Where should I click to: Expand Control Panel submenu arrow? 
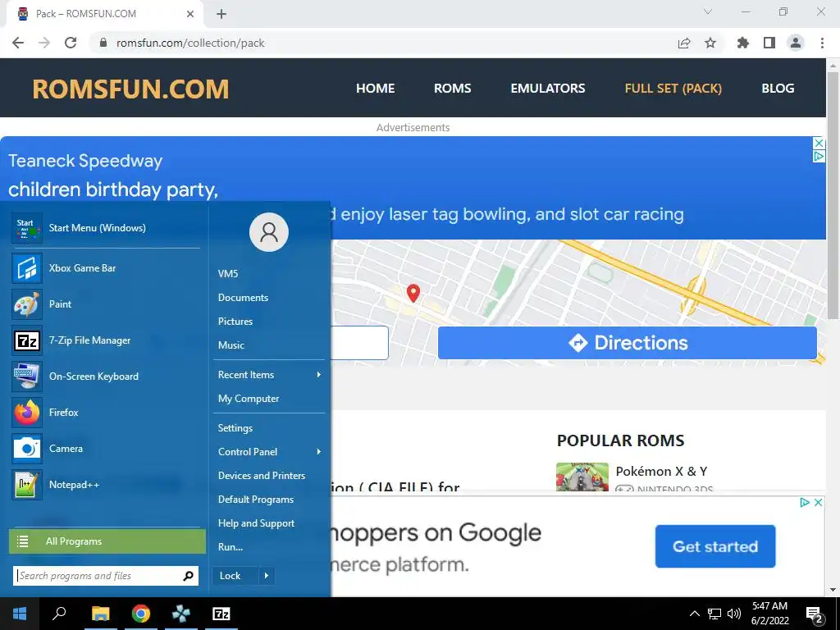click(x=319, y=452)
